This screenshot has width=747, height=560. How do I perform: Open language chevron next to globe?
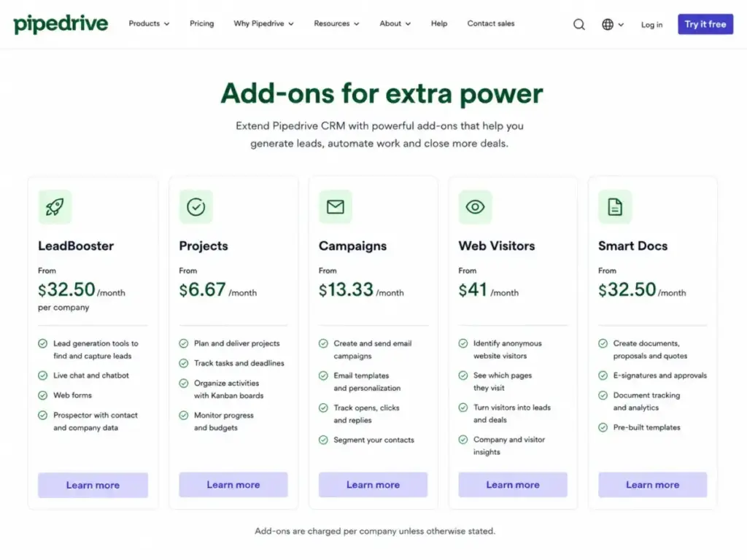[621, 25]
